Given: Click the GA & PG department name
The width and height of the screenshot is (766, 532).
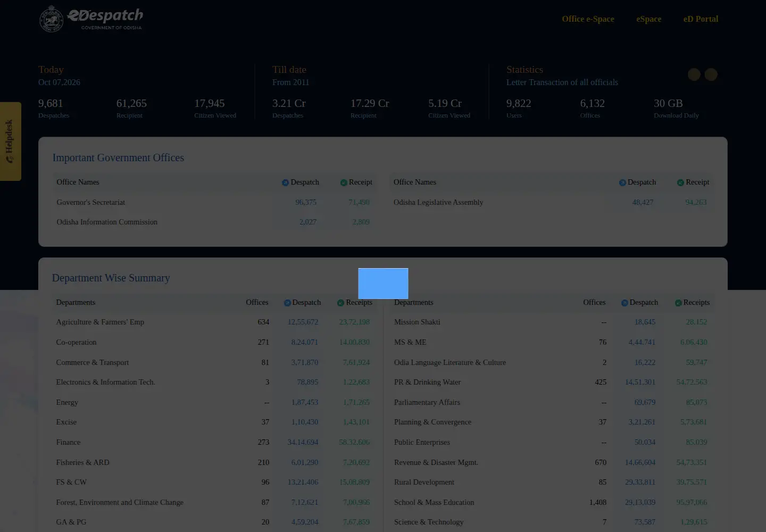Looking at the screenshot, I should click(71, 522).
